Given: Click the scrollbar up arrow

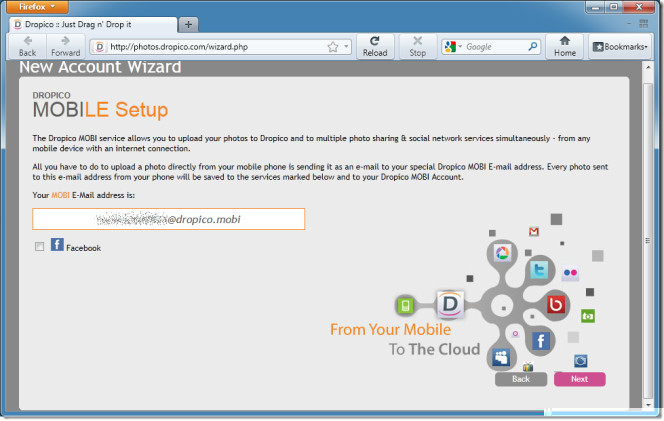Looking at the screenshot, I should click(x=648, y=67).
